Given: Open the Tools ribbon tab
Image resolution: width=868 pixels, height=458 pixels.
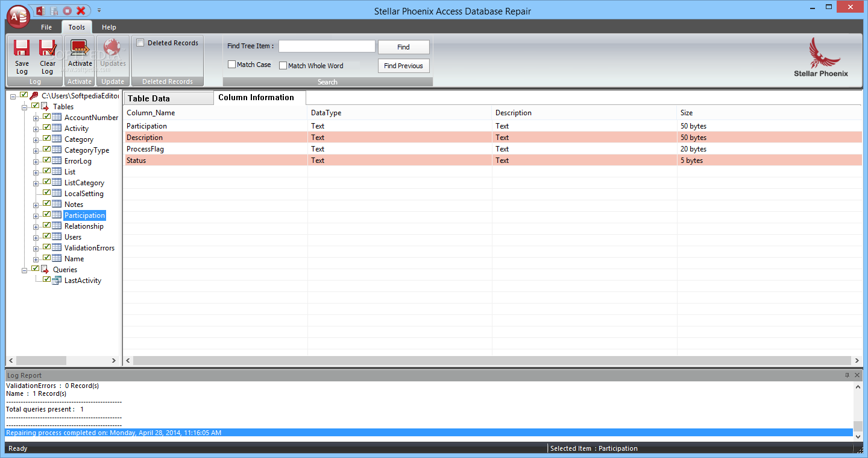Looking at the screenshot, I should click(x=77, y=27).
